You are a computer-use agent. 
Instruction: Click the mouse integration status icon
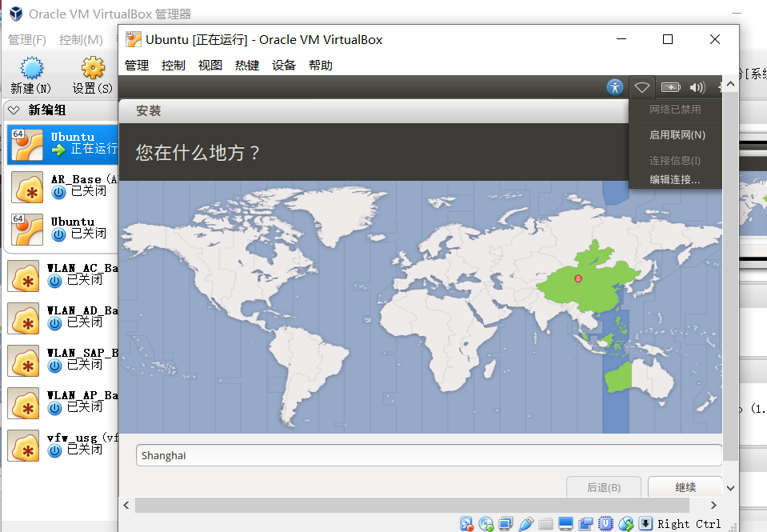pyautogui.click(x=625, y=524)
